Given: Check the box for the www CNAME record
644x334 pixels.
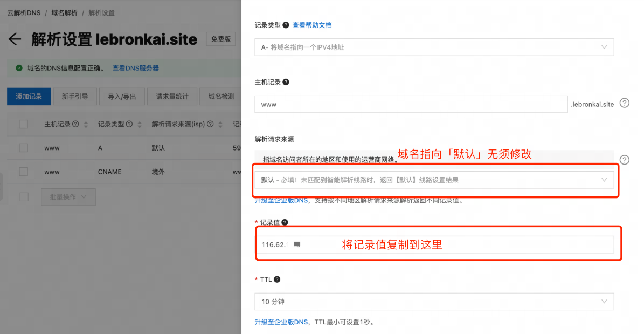Looking at the screenshot, I should (23, 172).
